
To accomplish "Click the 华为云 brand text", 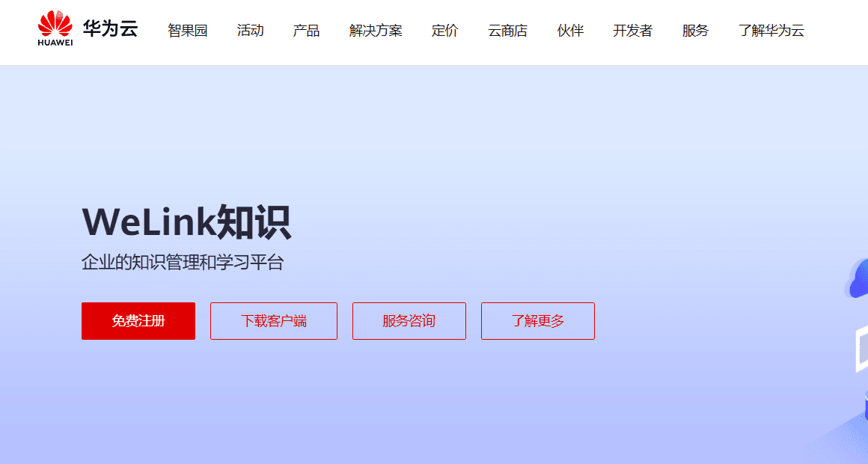I will [110, 28].
